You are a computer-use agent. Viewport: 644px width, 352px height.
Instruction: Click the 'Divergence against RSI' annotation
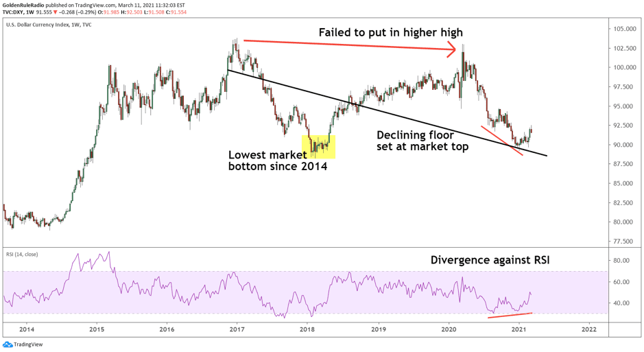point(491,260)
